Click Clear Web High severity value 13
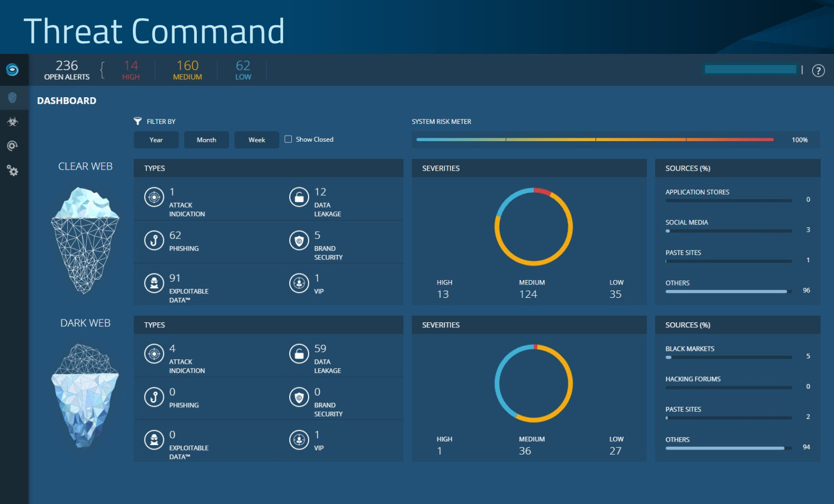 [x=443, y=295]
